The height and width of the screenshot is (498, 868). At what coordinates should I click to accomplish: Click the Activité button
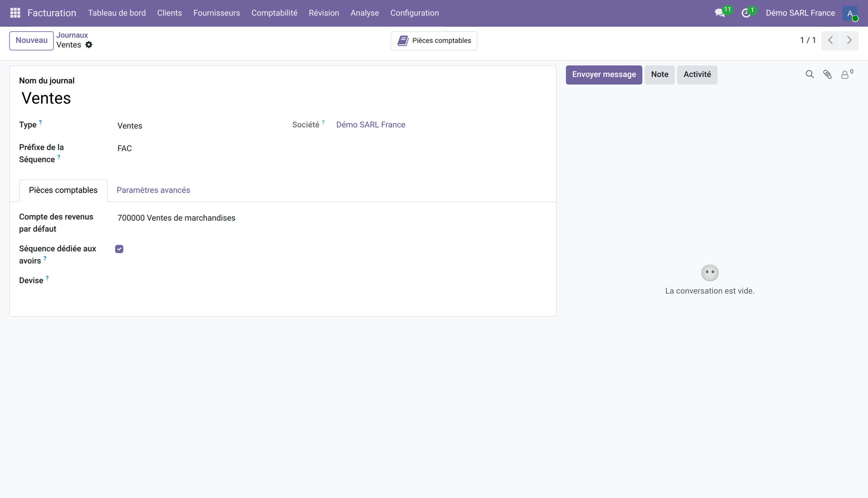697,75
